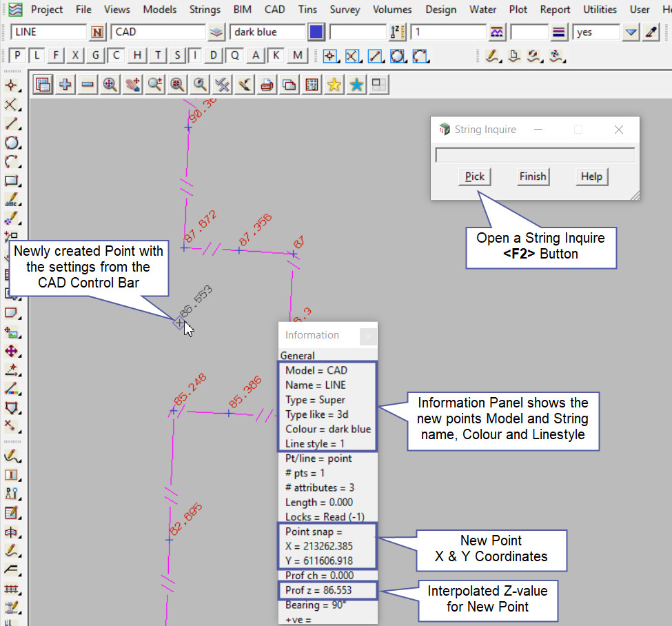This screenshot has height=626, width=672.
Task: Click the printer plot icon in toolbar
Action: (267, 85)
